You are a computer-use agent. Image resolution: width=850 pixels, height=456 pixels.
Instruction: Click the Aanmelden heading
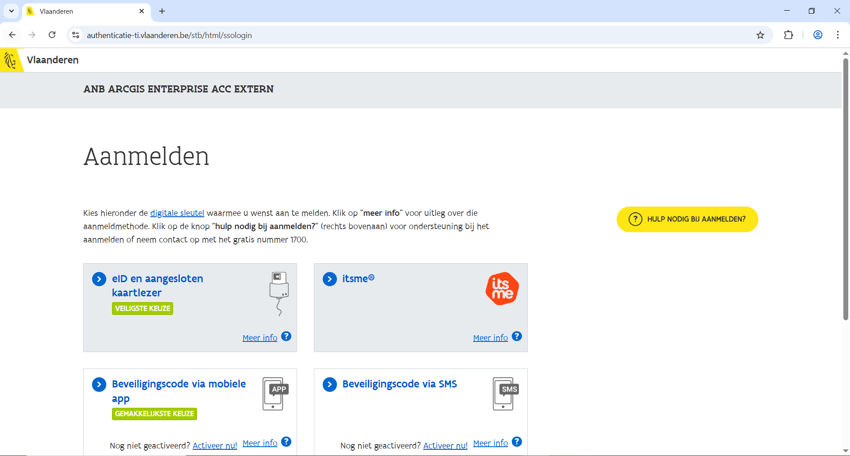pos(146,157)
